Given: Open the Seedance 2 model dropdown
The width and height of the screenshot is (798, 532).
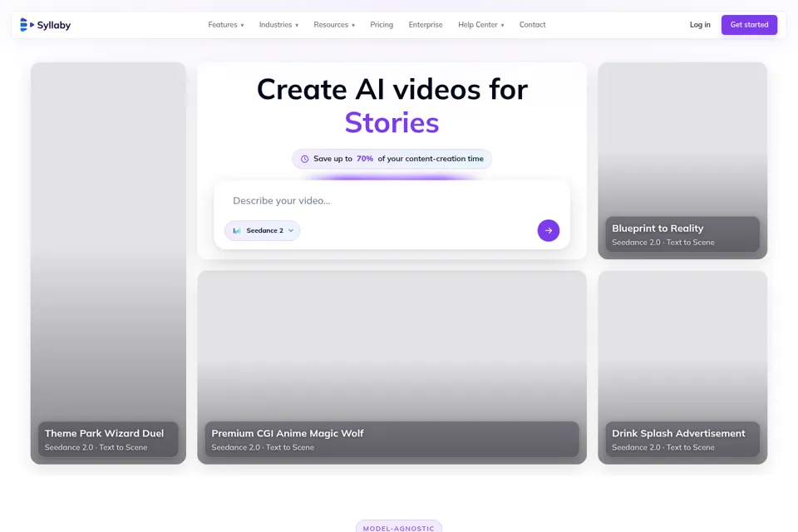Looking at the screenshot, I should [262, 230].
